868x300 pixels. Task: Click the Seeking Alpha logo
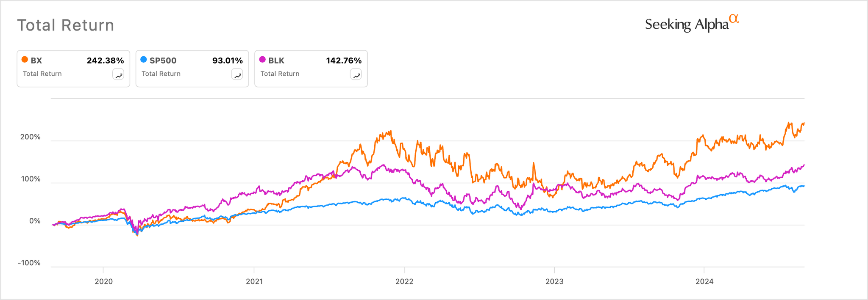692,24
